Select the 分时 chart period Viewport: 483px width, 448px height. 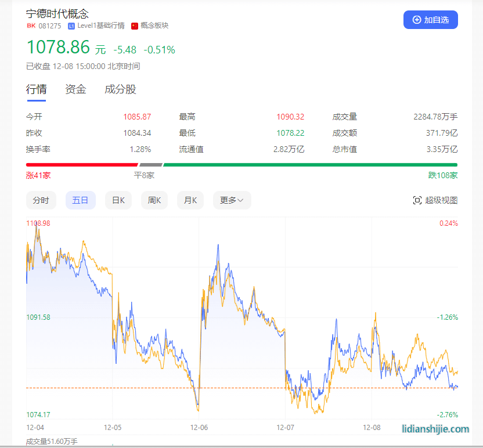point(41,200)
